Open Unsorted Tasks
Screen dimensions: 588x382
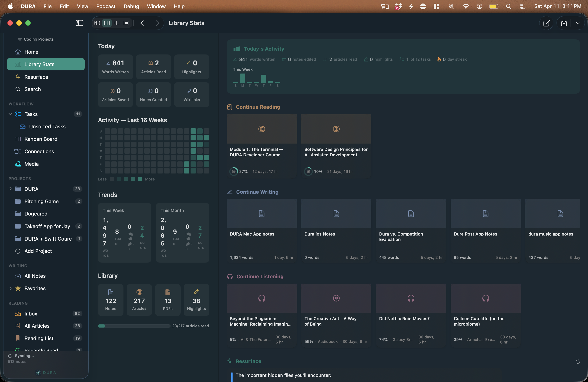pyautogui.click(x=46, y=126)
